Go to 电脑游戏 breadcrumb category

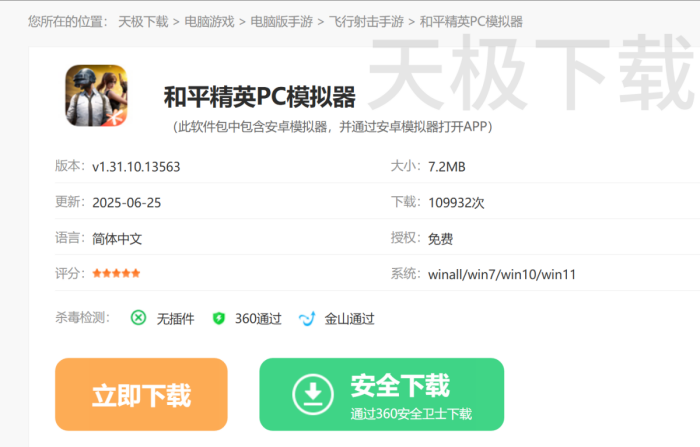tap(209, 21)
